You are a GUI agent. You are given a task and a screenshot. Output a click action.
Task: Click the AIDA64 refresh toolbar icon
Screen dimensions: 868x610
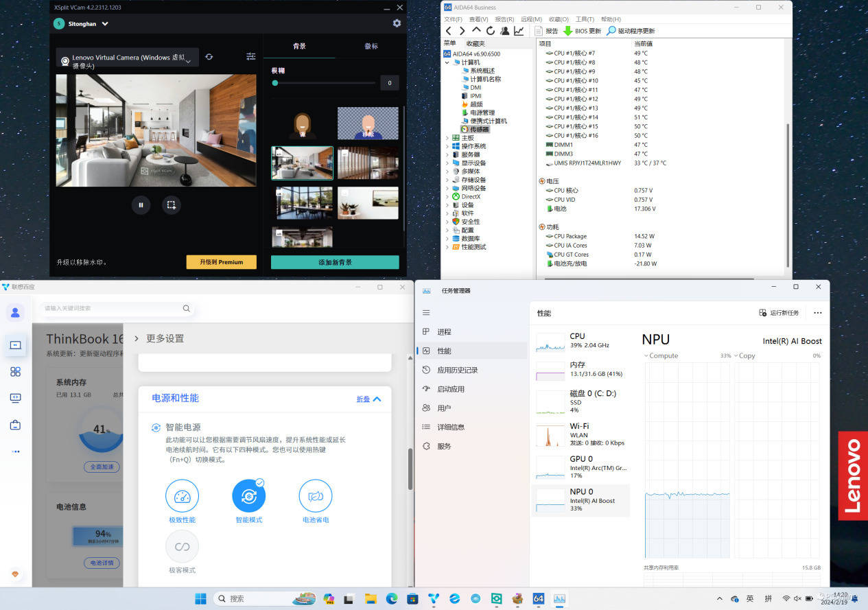click(x=490, y=31)
